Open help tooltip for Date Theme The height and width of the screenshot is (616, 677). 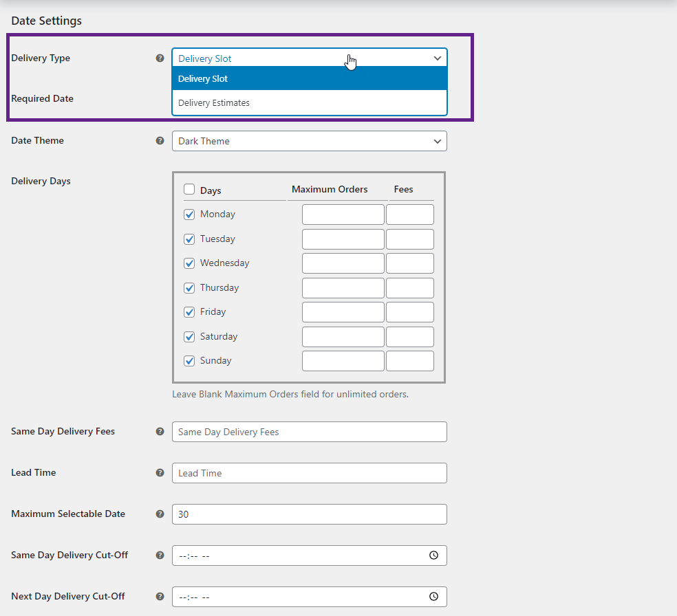click(x=160, y=141)
